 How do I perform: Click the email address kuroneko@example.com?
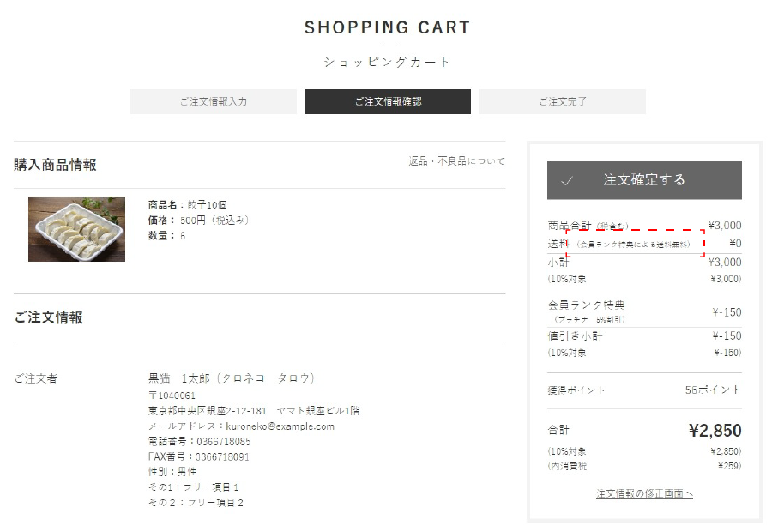[280, 426]
